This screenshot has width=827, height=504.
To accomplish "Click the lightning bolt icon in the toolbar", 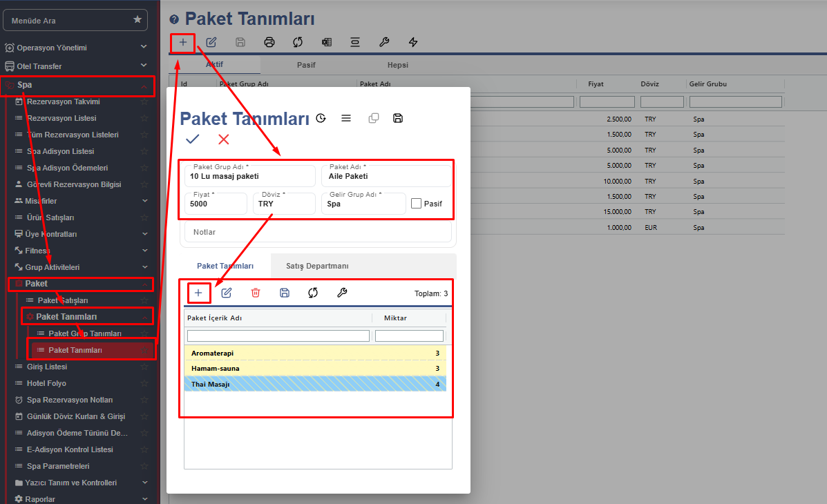I will [x=413, y=42].
